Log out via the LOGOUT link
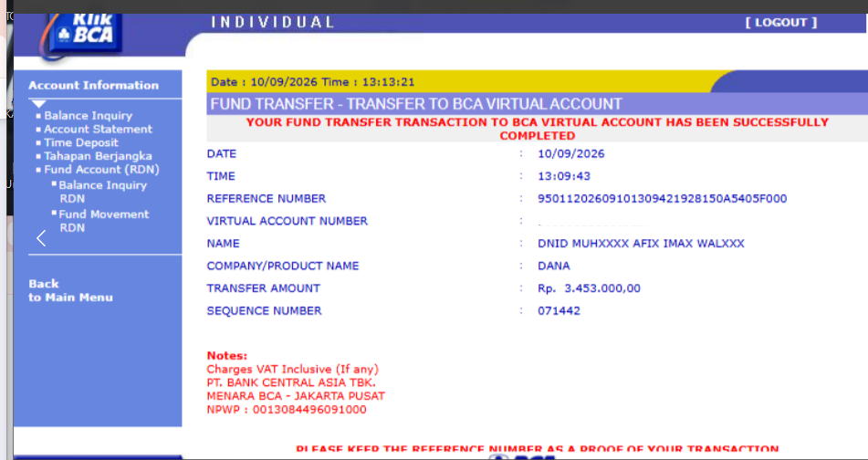Viewport: 868px width, 460px height. pyautogui.click(x=780, y=22)
